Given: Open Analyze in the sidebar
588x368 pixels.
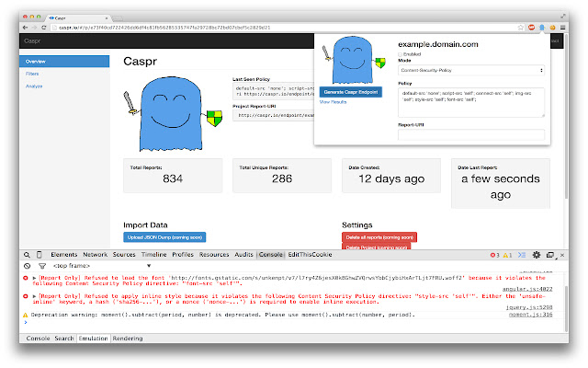Looking at the screenshot, I should [x=34, y=86].
